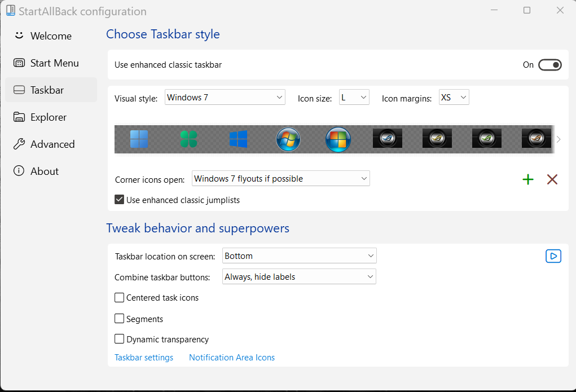This screenshot has height=392, width=576.
Task: Close the StartAllBack configuration window
Action: (560, 10)
